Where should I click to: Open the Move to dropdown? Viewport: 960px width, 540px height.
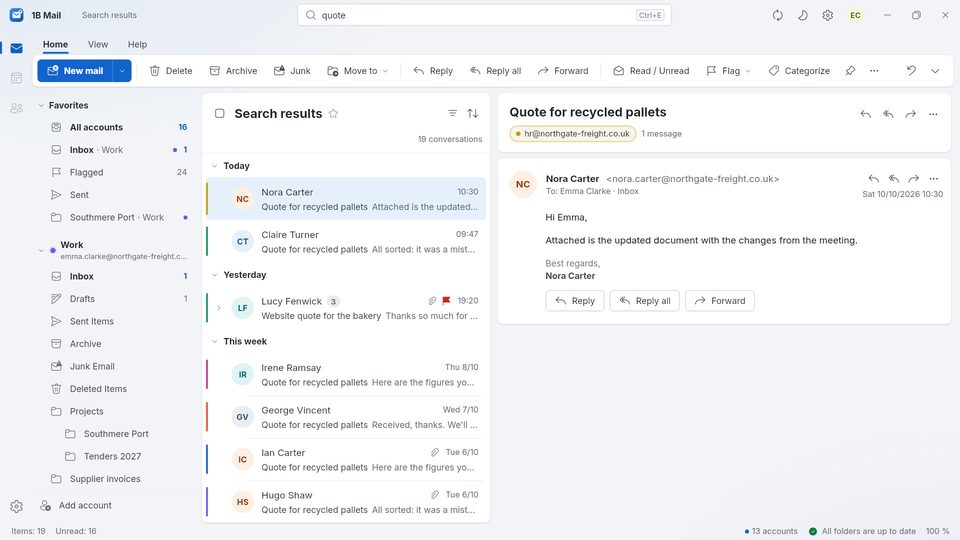(358, 71)
